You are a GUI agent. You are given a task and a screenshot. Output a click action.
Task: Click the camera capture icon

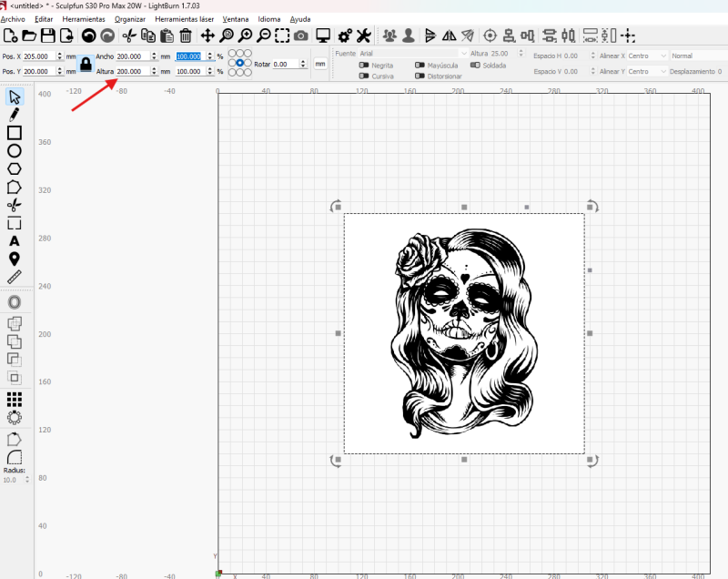[301, 36]
